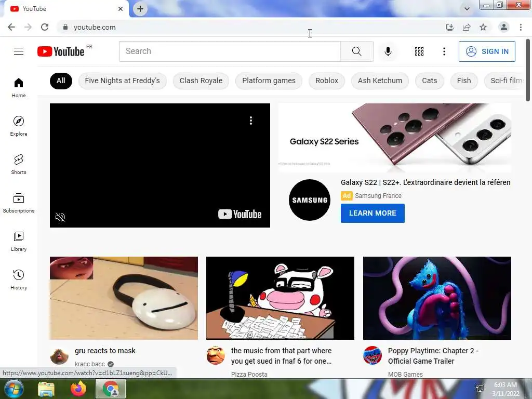The image size is (532, 399).
Task: Click LEARN MORE on Samsung ad
Action: coord(373,213)
